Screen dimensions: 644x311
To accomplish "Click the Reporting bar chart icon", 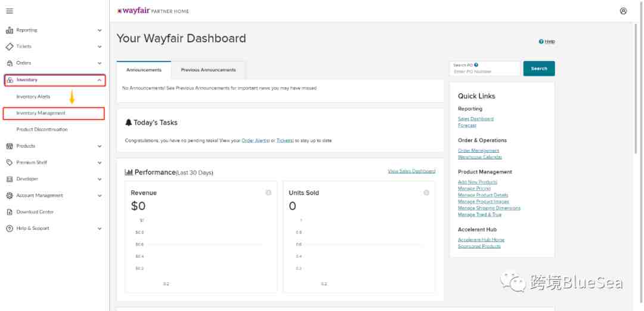I will tap(10, 30).
